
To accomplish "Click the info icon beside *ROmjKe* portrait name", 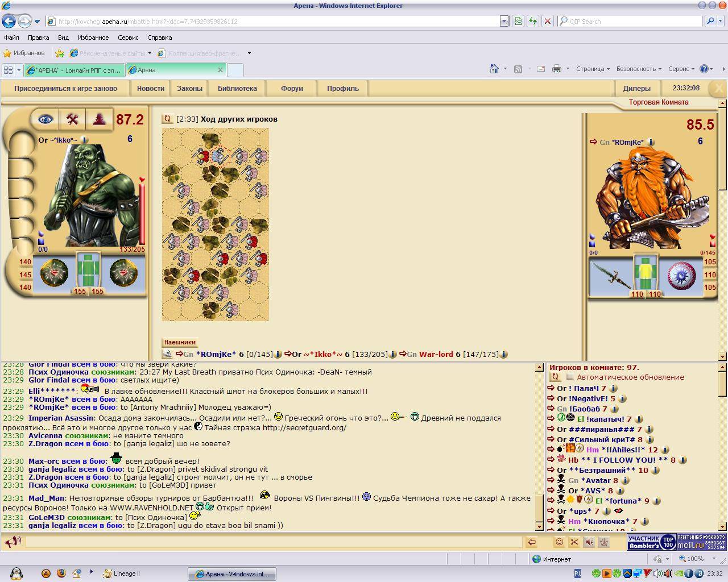I will (x=651, y=142).
